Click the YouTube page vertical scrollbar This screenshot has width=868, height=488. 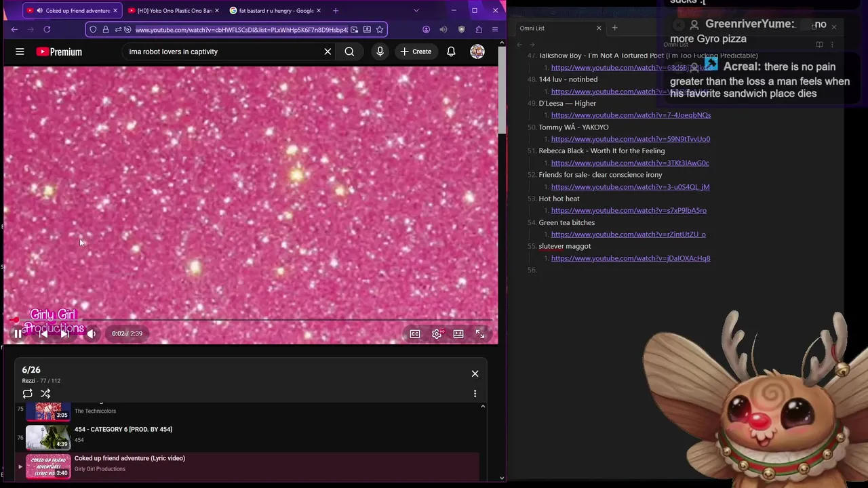click(x=502, y=91)
